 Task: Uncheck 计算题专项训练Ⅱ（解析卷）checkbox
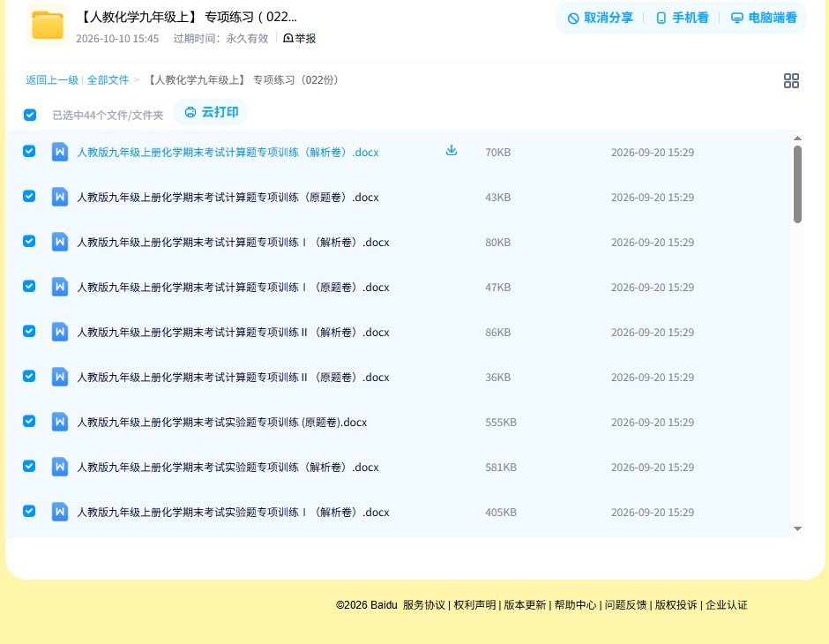[29, 331]
